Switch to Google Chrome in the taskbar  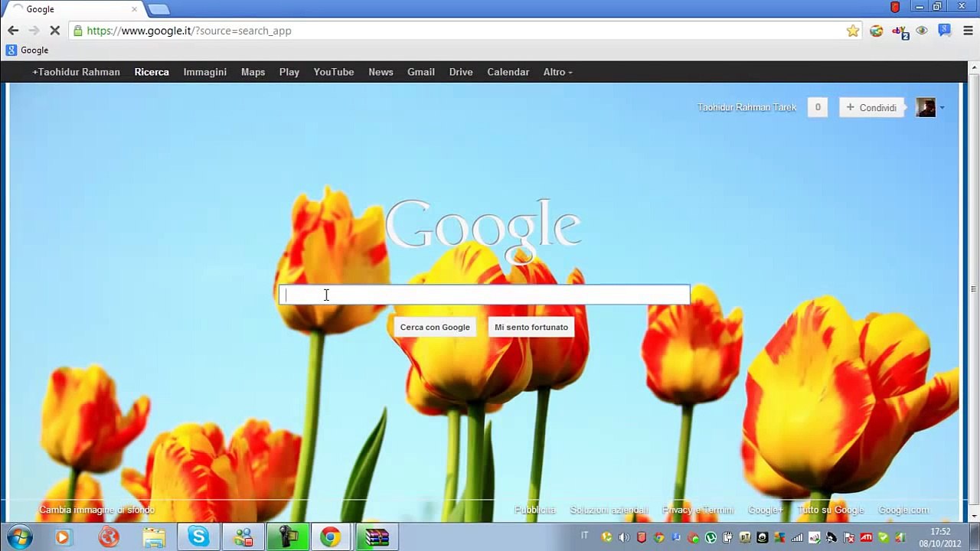pyautogui.click(x=331, y=537)
